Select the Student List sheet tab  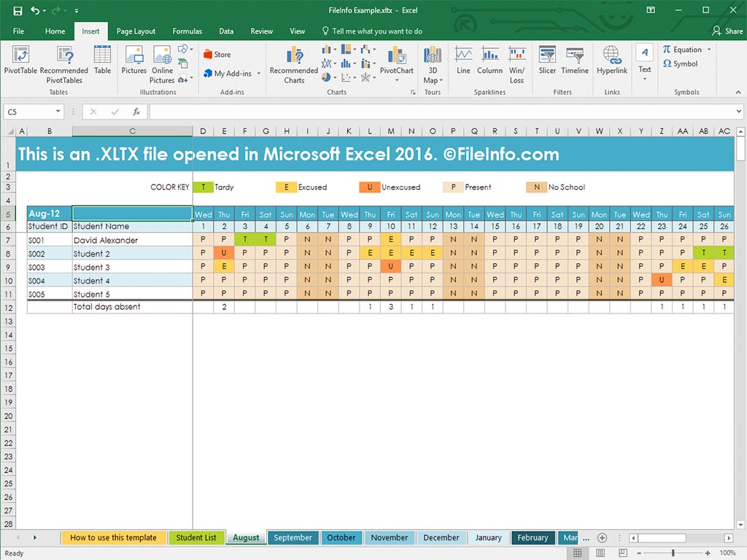[x=196, y=538]
